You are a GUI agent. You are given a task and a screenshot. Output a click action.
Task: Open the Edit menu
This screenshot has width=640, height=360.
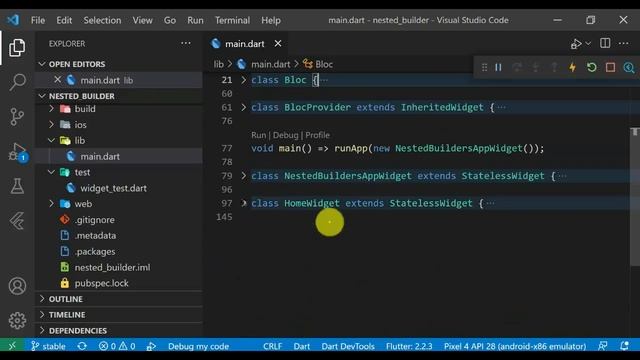(x=64, y=20)
